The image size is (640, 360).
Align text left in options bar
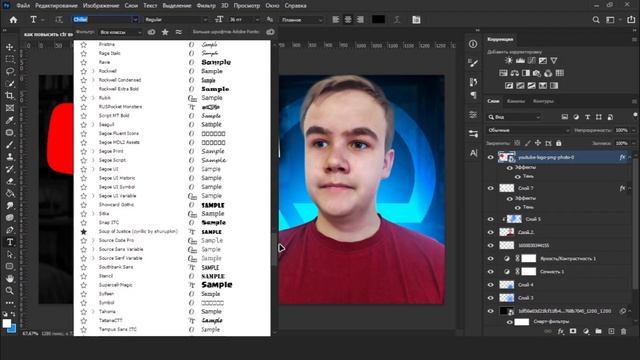click(x=336, y=20)
